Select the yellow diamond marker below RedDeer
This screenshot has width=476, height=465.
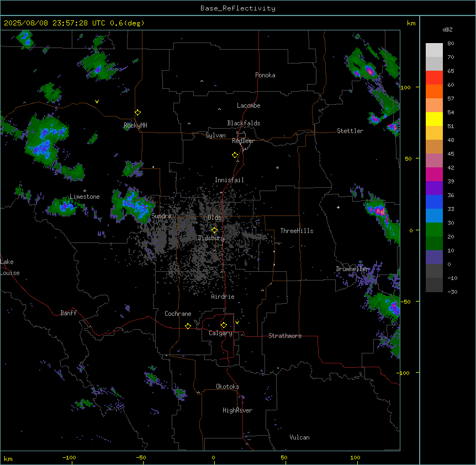(235, 155)
